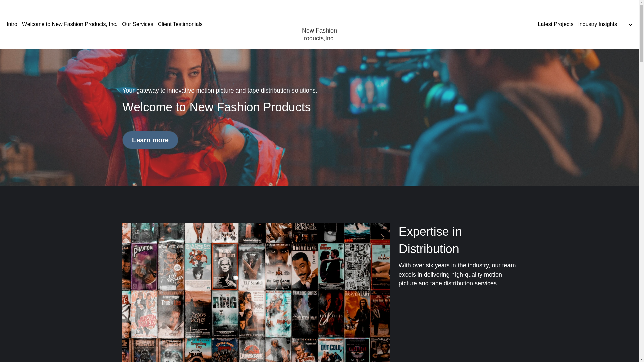Click the Expertise in Distribution heading
The width and height of the screenshot is (644, 362).
[x=430, y=240]
